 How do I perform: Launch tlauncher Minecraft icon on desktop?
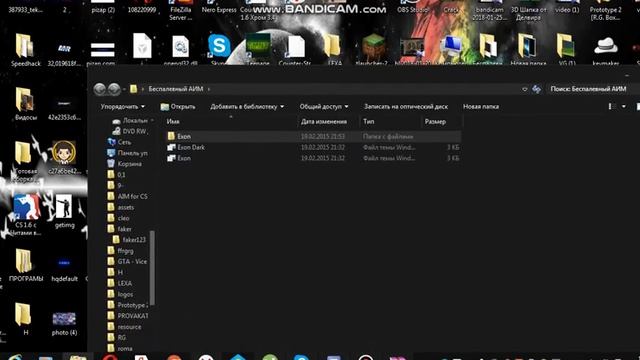click(x=372, y=50)
